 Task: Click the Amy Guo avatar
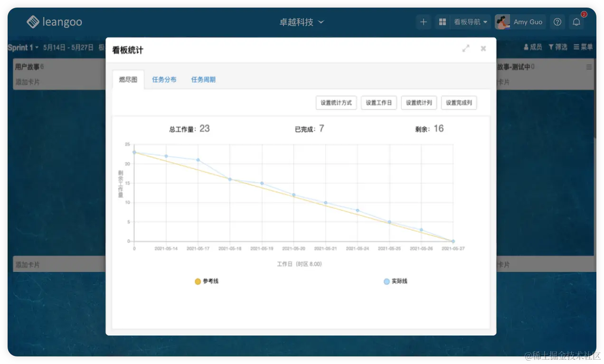point(502,22)
